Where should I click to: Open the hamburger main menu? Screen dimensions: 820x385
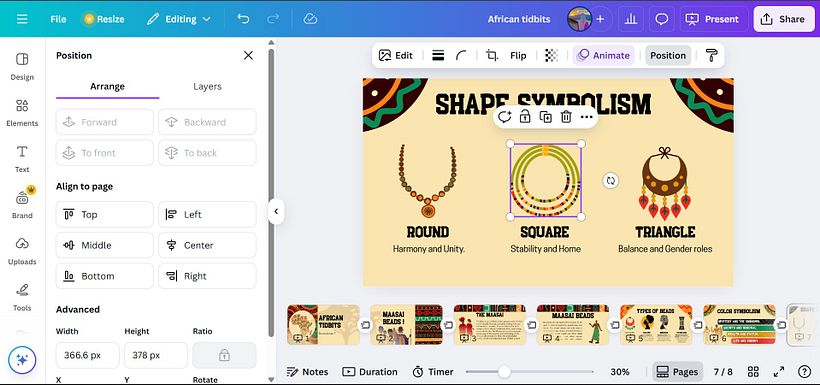(x=22, y=19)
